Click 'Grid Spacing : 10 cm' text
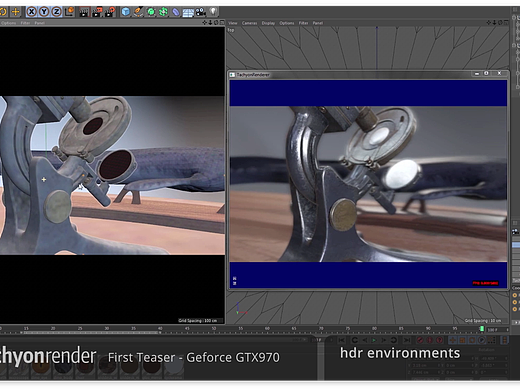This screenshot has width=520, height=390. coord(483,321)
